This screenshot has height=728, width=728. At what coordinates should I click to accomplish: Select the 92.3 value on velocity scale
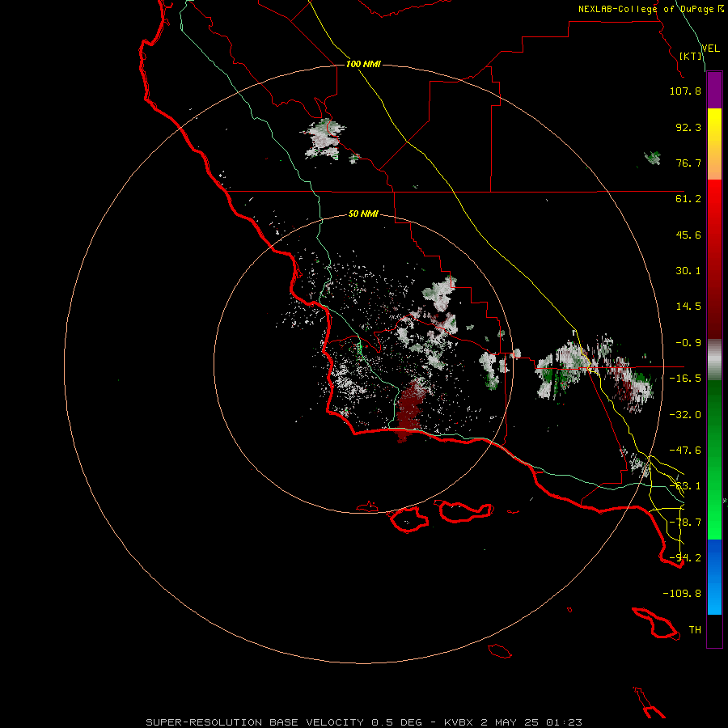[x=688, y=127]
